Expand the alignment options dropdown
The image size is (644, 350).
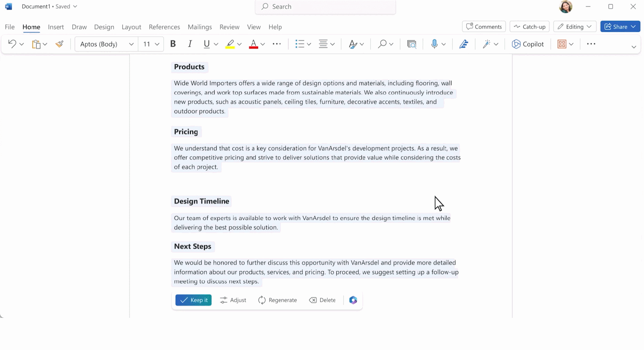coord(332,44)
